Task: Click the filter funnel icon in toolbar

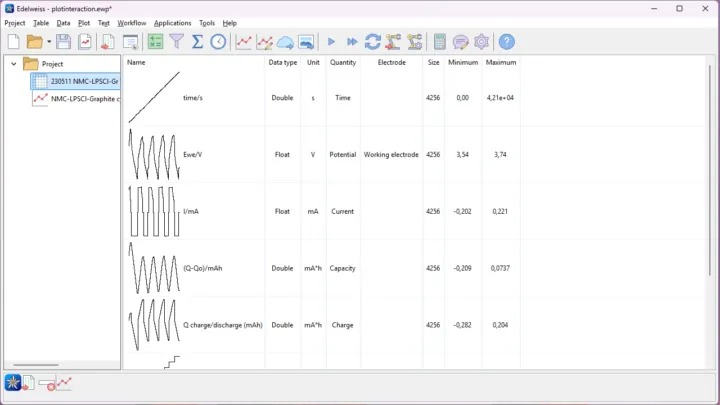Action: [176, 42]
